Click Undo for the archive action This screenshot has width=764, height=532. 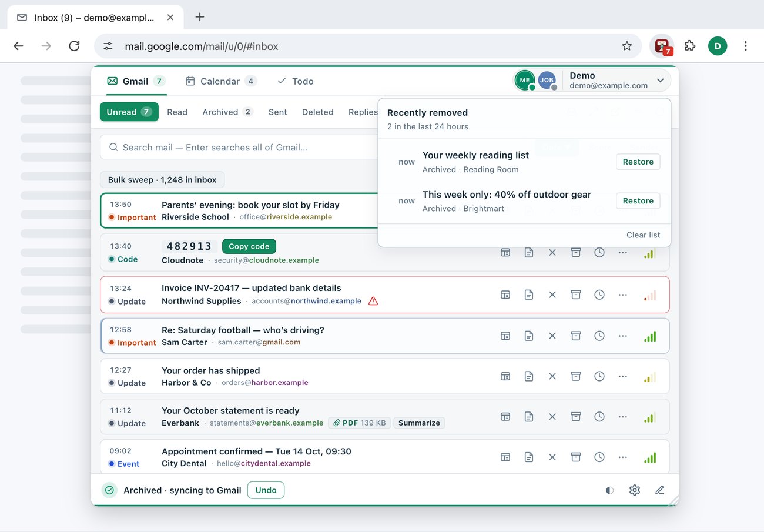pos(266,490)
